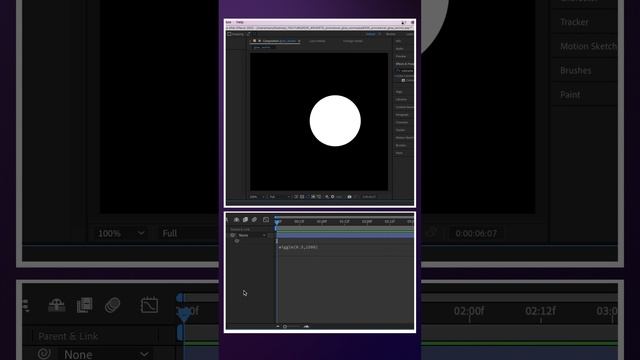Viewport: 640px width, 360px height.
Task: Open the None parent dropdown in the small timeline
Action: [x=252, y=235]
